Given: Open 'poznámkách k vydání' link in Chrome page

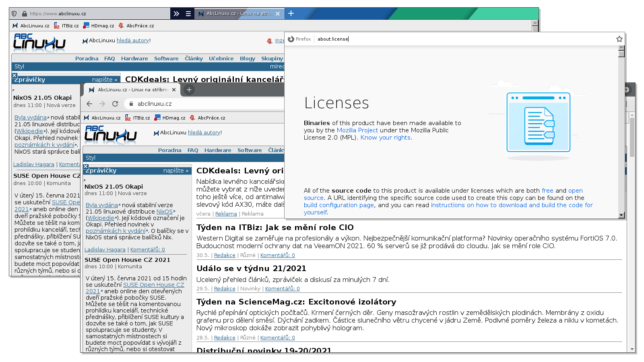Looking at the screenshot, I should (x=116, y=231).
